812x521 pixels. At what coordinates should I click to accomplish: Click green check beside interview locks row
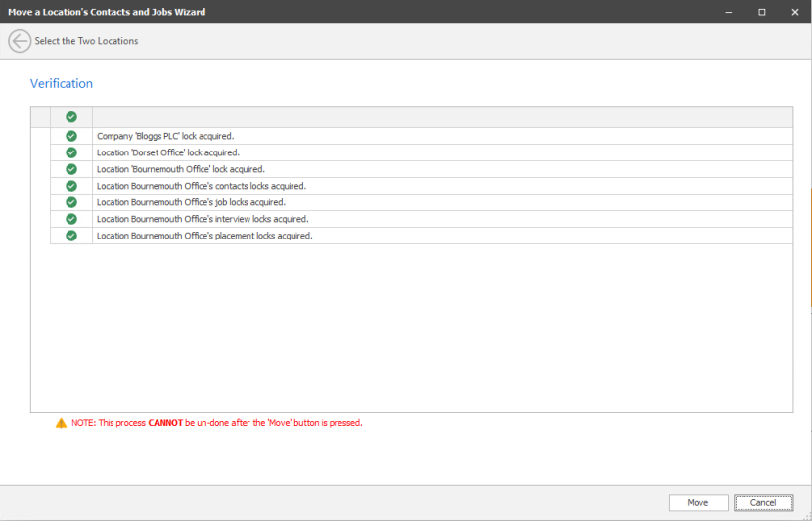[x=71, y=219]
